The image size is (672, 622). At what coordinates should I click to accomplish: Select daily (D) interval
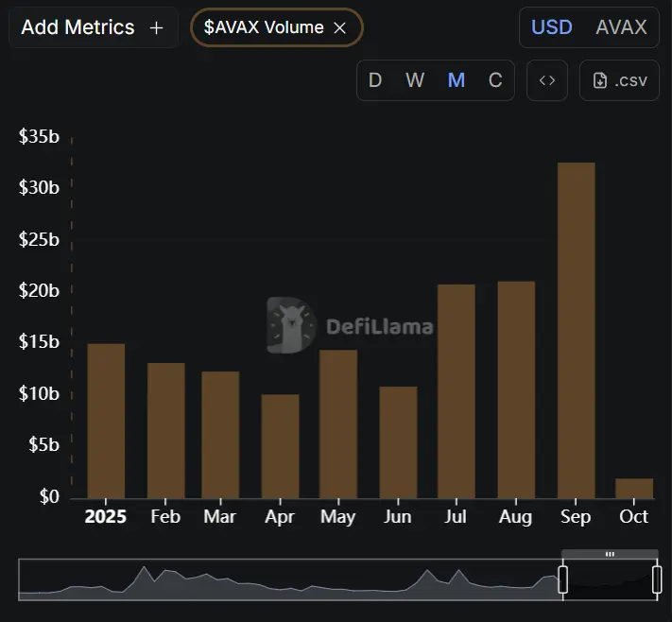point(375,80)
